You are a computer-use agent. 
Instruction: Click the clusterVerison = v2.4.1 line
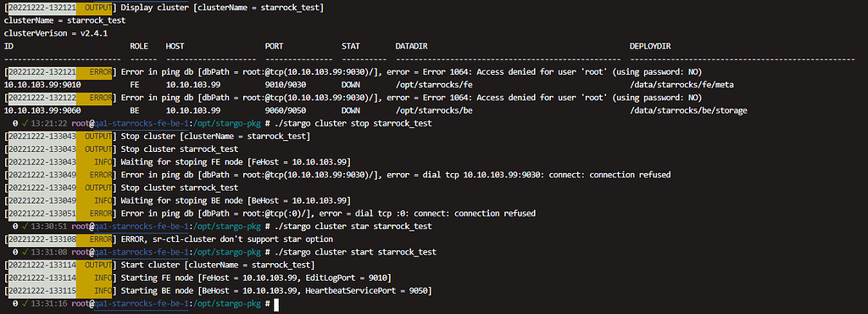(x=56, y=33)
